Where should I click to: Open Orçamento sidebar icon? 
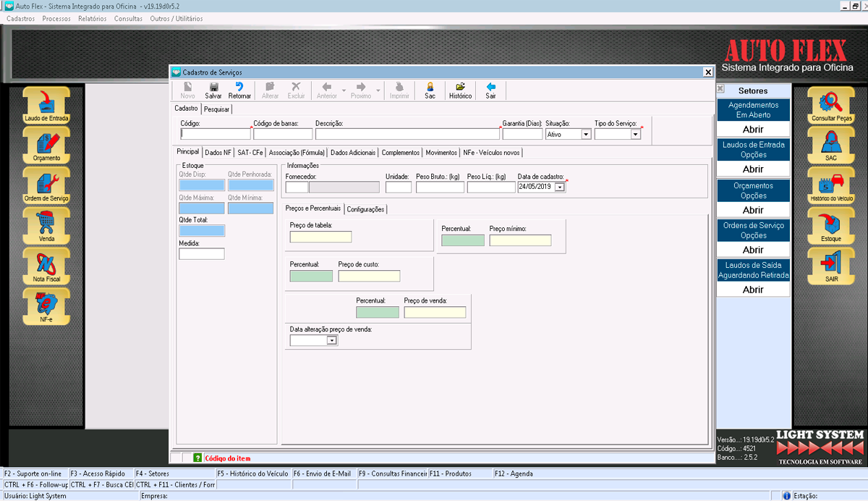point(46,145)
